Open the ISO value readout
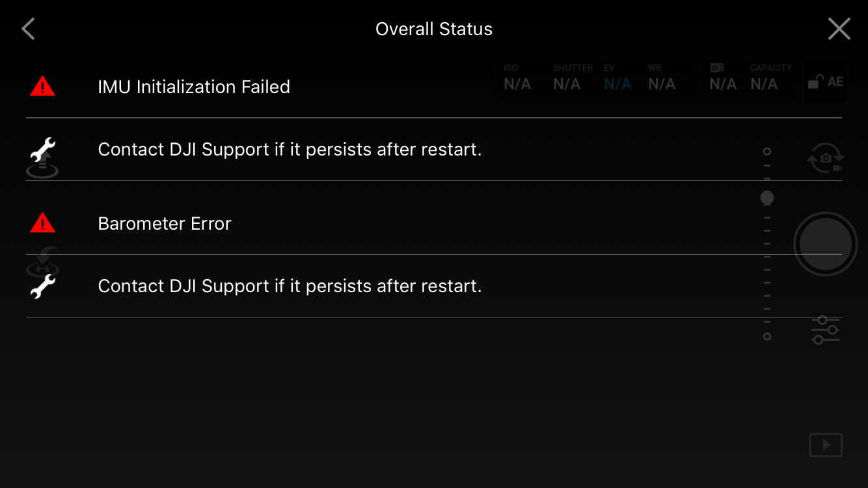 (x=517, y=79)
